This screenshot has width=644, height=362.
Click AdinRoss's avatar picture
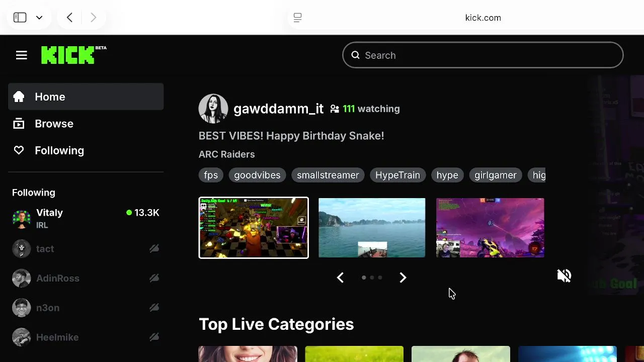click(x=21, y=278)
